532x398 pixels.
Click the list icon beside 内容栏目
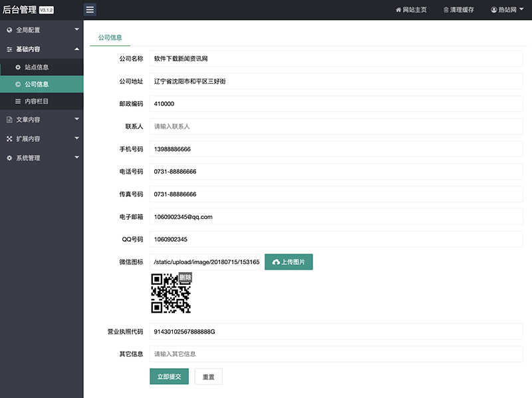coord(18,101)
